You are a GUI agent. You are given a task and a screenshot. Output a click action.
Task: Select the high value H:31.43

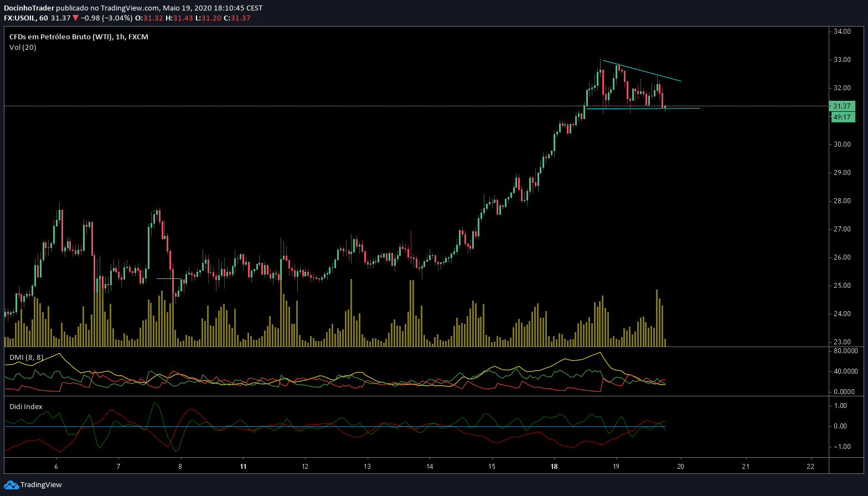tap(179, 18)
